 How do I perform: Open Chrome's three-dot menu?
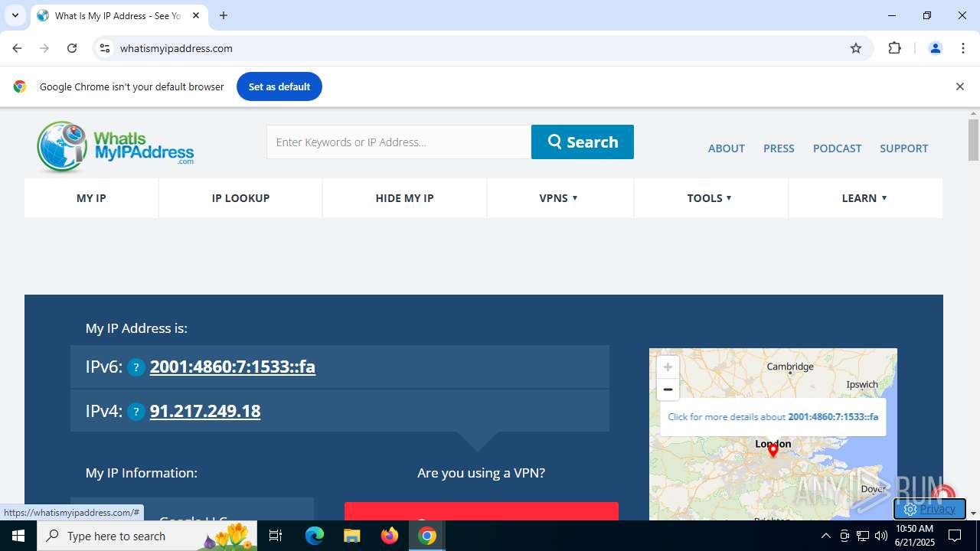coord(963,48)
